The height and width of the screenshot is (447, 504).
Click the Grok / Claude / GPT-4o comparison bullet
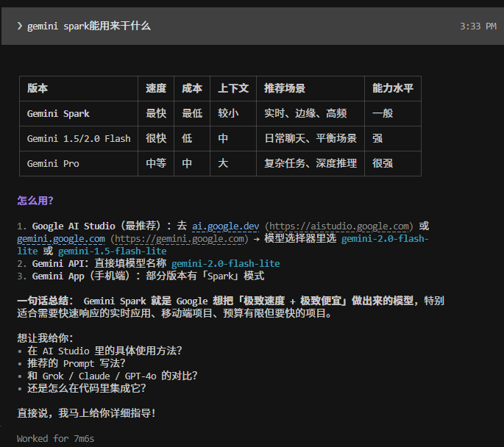112,376
